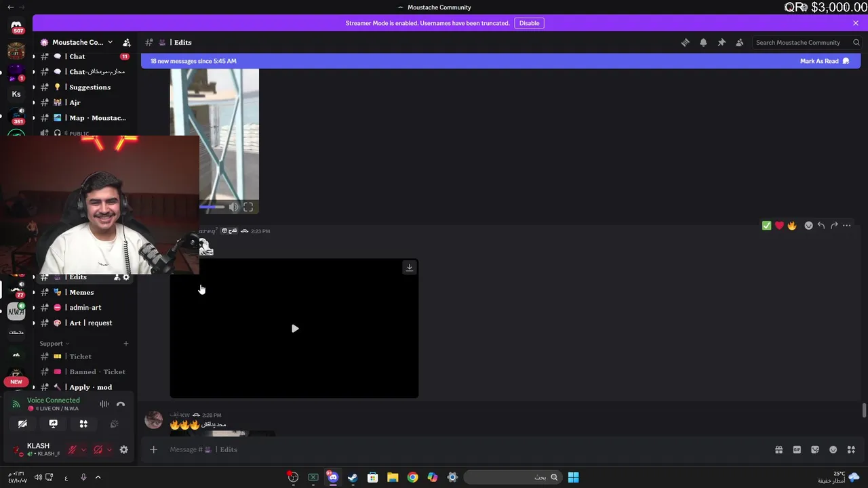Show hidden system tray icons
Screen dimensions: 868x488
98,477
